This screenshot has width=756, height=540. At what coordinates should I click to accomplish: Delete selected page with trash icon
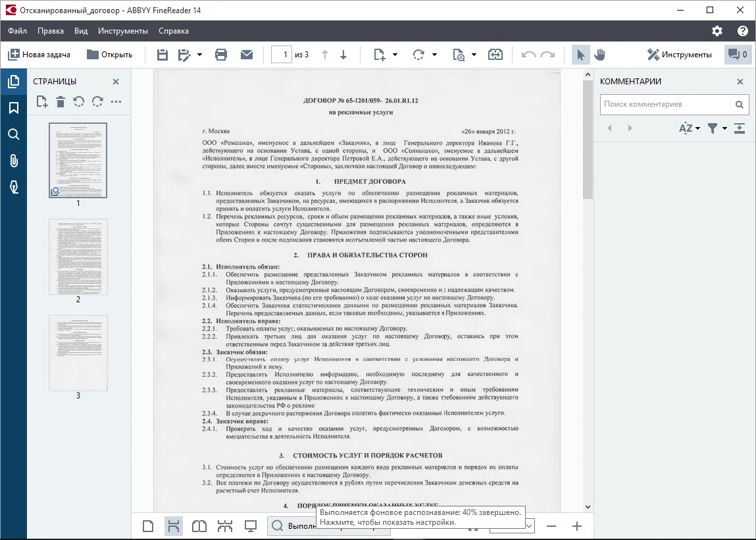[61, 102]
